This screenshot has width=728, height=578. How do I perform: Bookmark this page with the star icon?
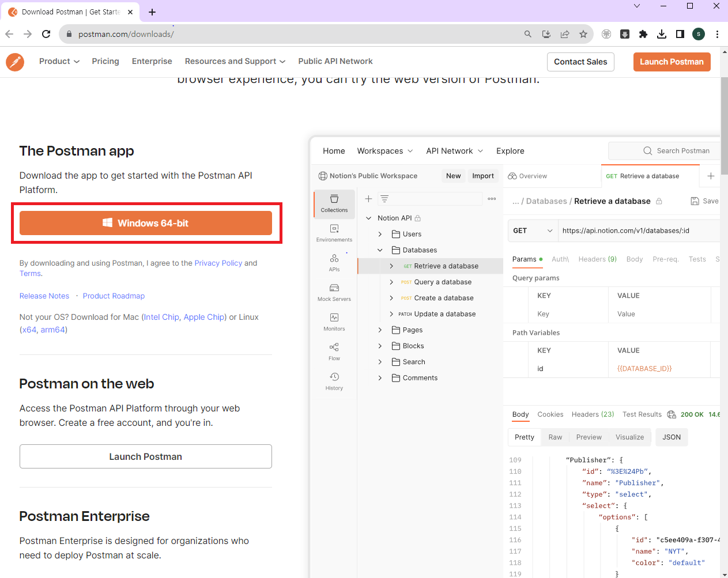(583, 34)
